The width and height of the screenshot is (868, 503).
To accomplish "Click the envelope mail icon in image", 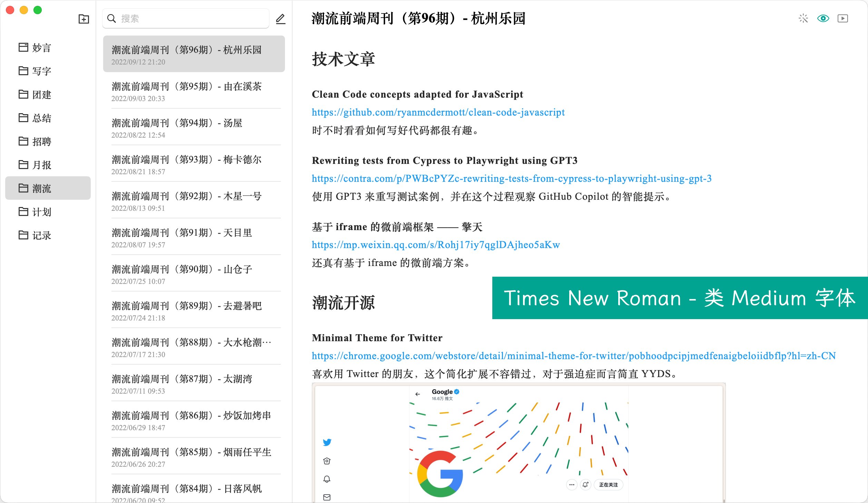I will click(x=327, y=497).
